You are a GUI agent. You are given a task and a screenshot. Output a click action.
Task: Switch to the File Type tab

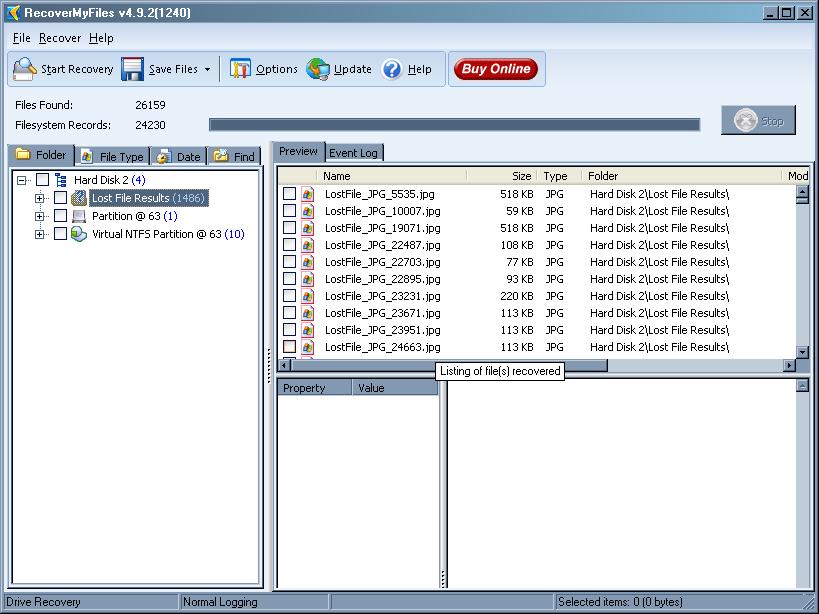112,156
